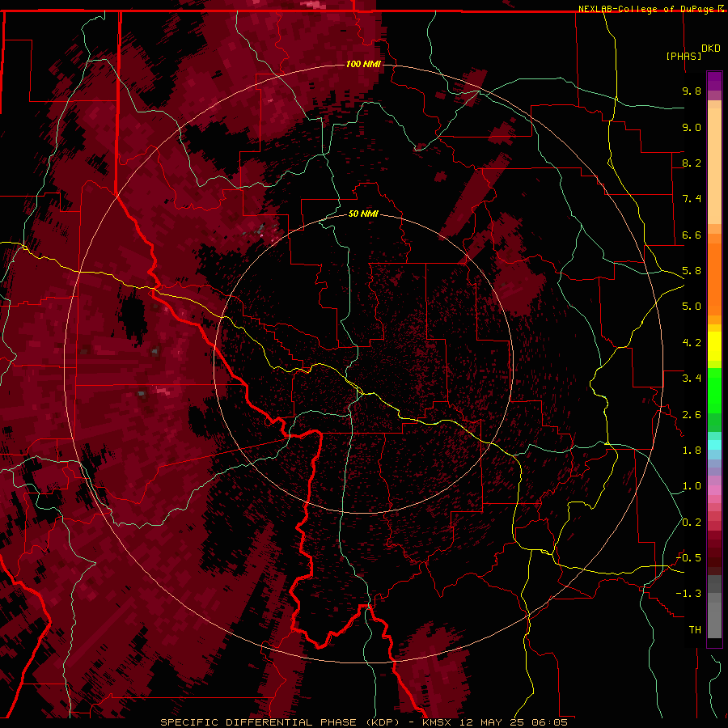
Task: Click the -1.3 scale value
Action: point(688,594)
